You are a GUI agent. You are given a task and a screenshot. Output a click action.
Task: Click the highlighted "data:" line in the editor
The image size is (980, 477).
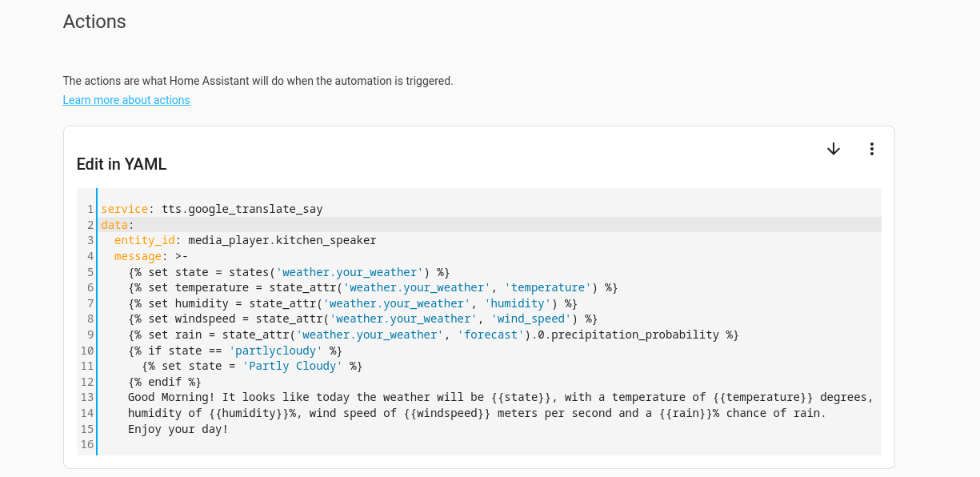(x=118, y=225)
